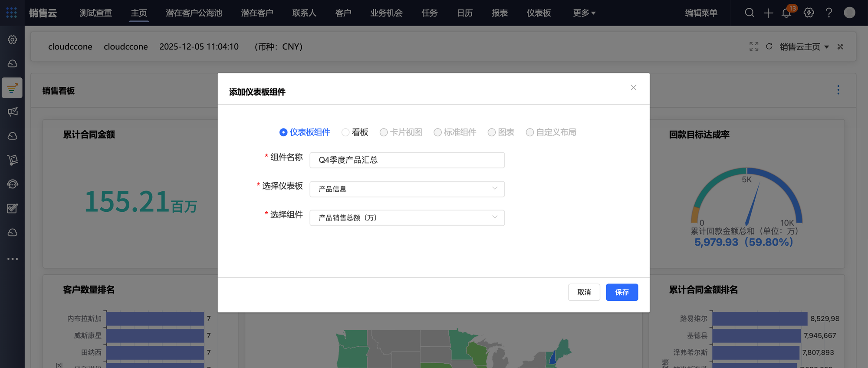The height and width of the screenshot is (368, 868).
Task: Open the help question mark icon
Action: [x=829, y=13]
